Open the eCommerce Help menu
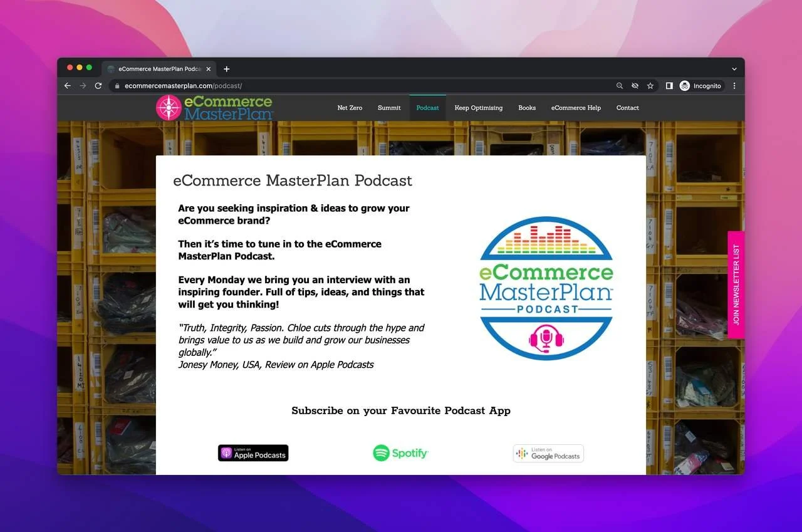Viewport: 802px width, 532px height. point(576,108)
